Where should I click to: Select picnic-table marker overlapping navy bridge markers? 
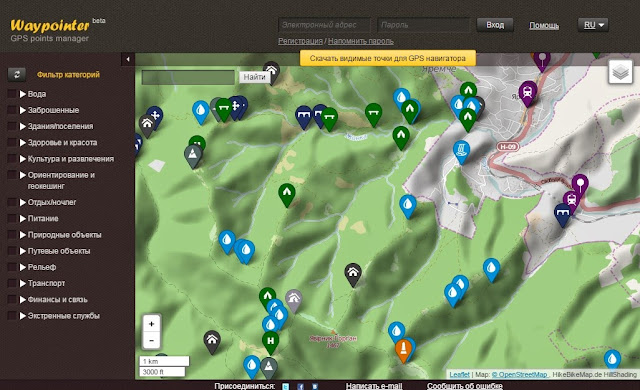pos(329,119)
